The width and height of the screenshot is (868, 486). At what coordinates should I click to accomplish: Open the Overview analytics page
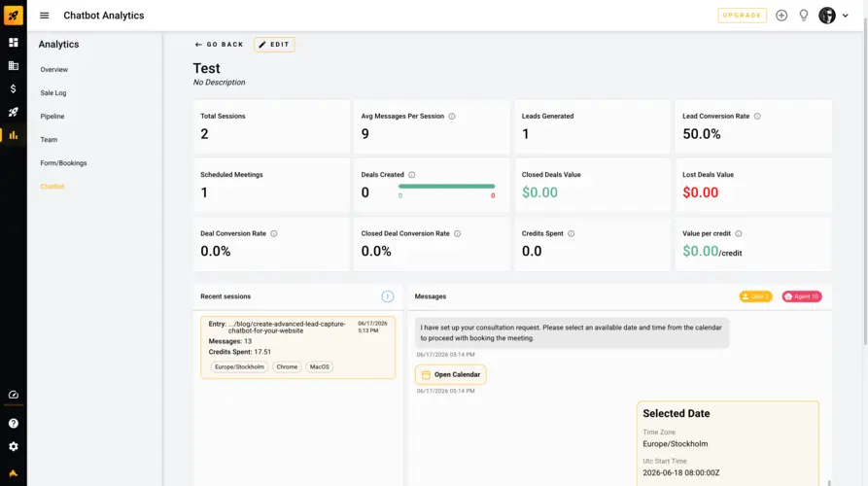click(x=53, y=70)
